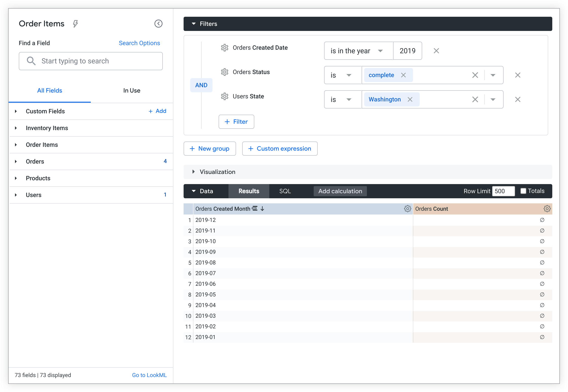
Task: Click the quick start lightning bolt icon
Action: [75, 24]
